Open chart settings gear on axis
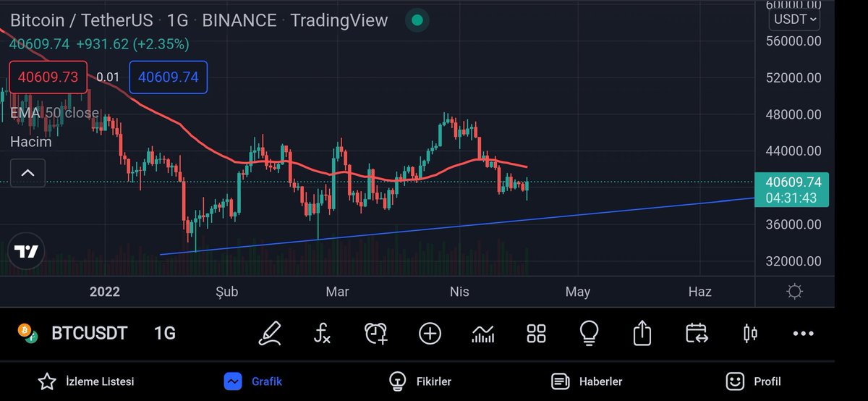The height and width of the screenshot is (401, 868). click(x=794, y=292)
